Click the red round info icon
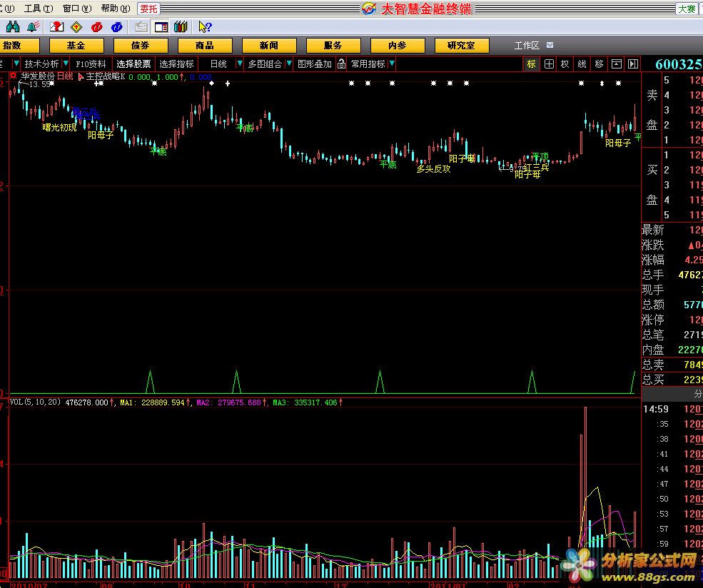703x588 pixels. (96, 27)
